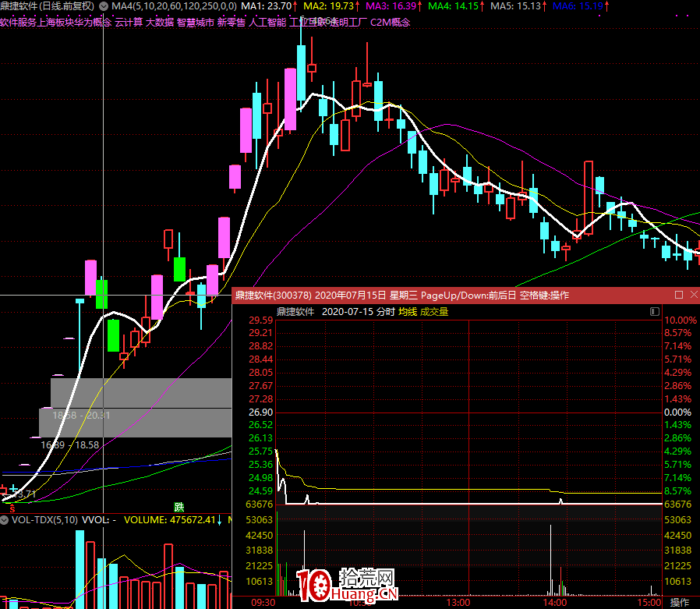This screenshot has height=609, width=700.
Task: Select the C2M概念 concept tag
Action: [391, 22]
